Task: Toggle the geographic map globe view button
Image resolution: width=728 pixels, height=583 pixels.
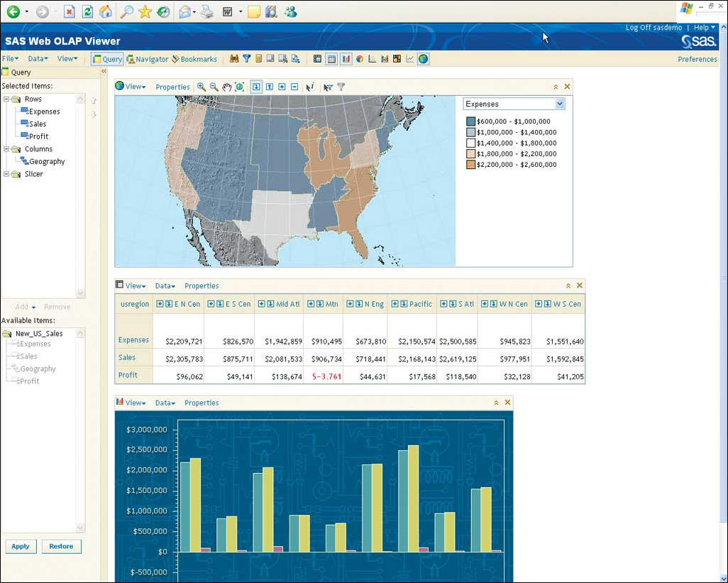Action: point(423,59)
